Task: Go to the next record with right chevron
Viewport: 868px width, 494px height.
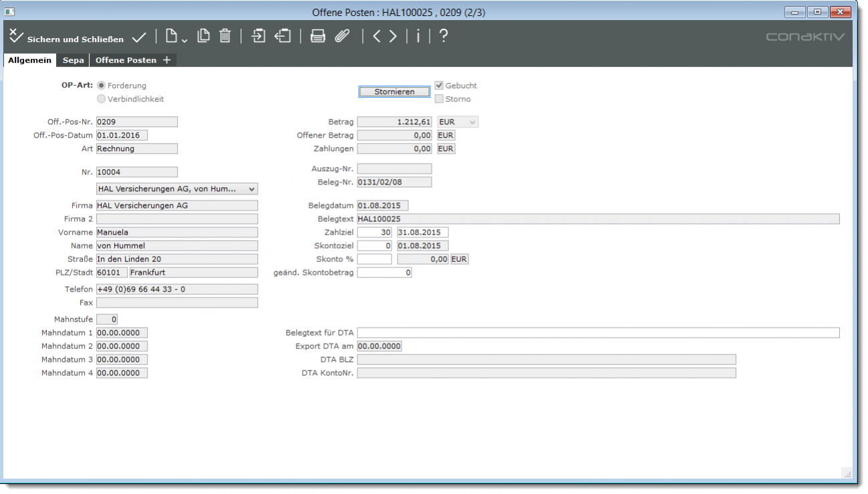Action: click(x=393, y=36)
